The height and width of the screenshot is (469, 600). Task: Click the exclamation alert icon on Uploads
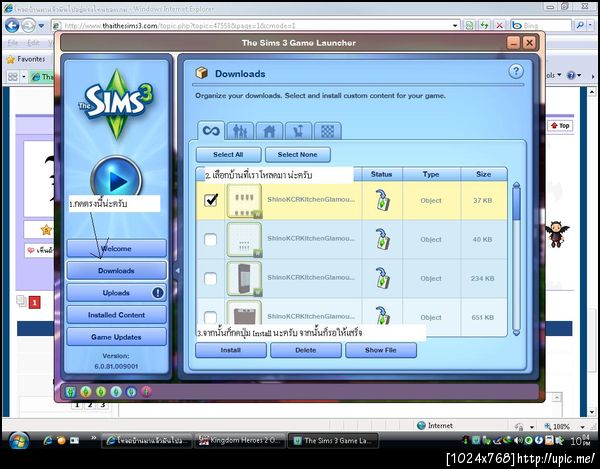point(157,293)
